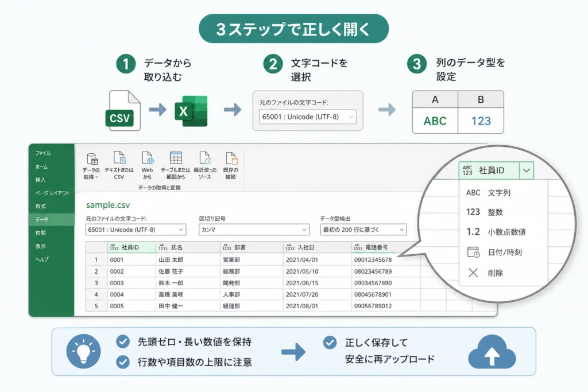Click the 123 cell in step 3 table
The height and width of the screenshot is (392, 588).
point(481,121)
